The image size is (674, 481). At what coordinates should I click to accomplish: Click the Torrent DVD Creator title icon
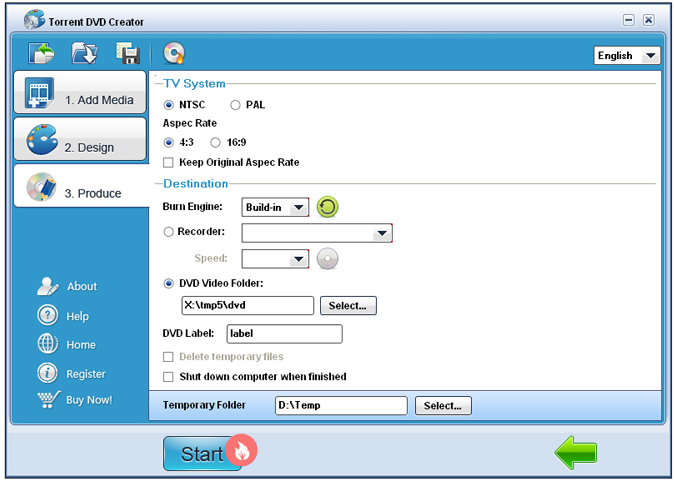pos(34,20)
